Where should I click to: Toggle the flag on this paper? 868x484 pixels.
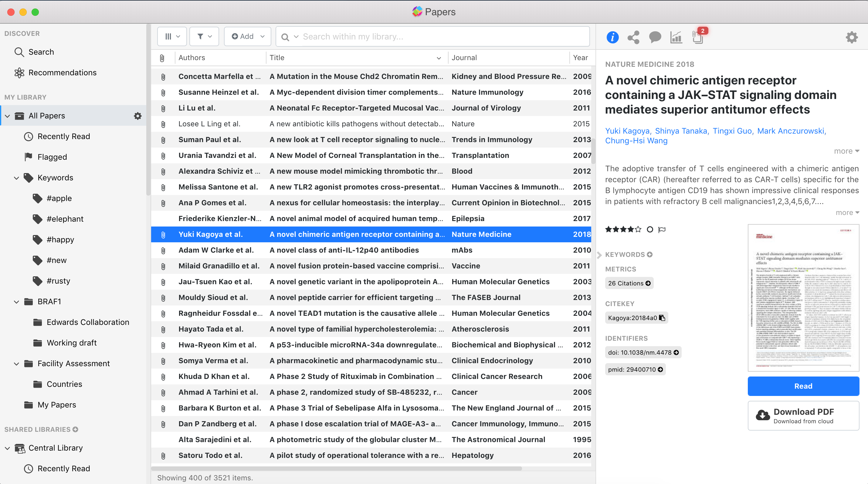coord(662,230)
